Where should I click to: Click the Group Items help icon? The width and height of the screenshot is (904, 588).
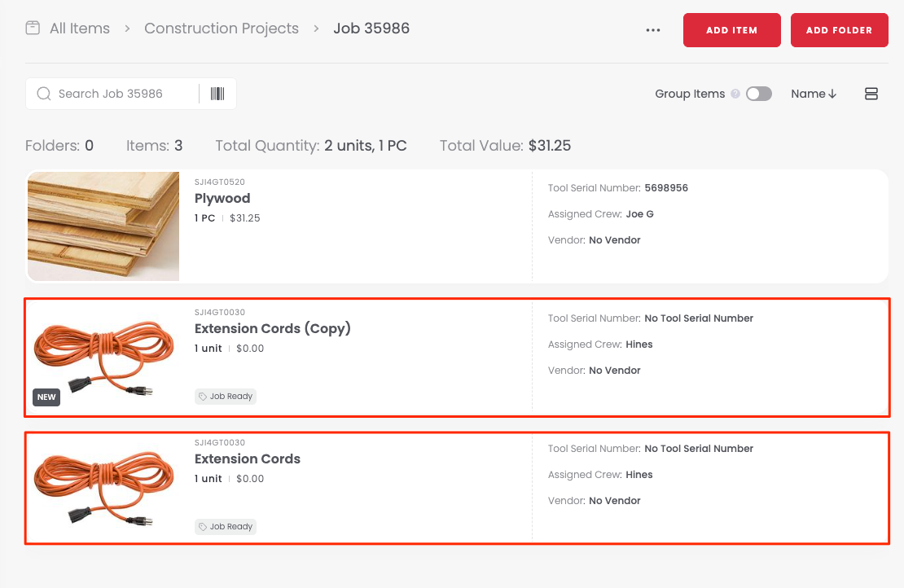tap(735, 94)
